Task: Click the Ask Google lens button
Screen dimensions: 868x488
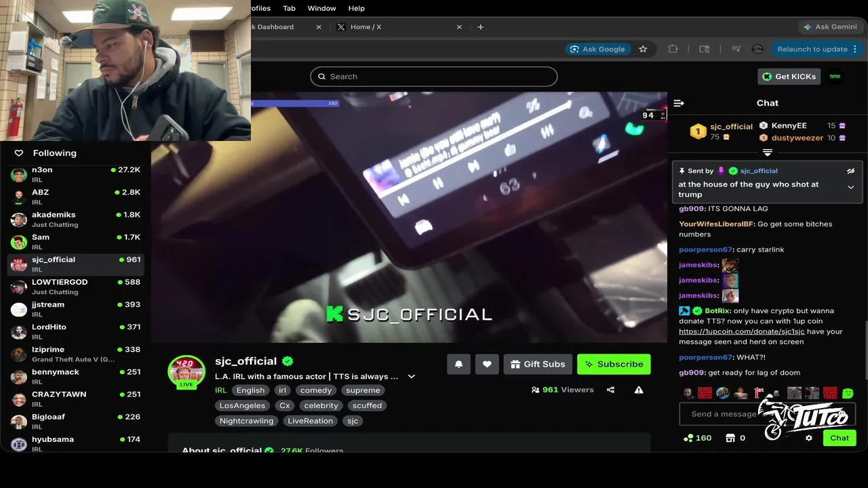Action: tap(597, 49)
